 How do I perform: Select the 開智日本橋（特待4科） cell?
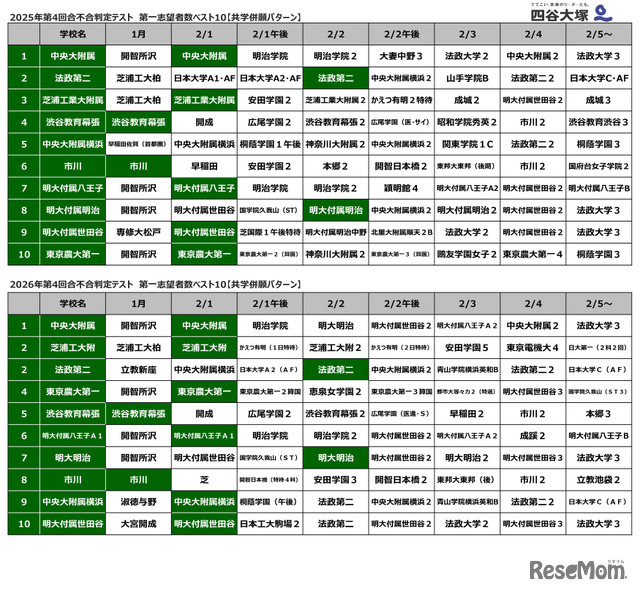(270, 480)
